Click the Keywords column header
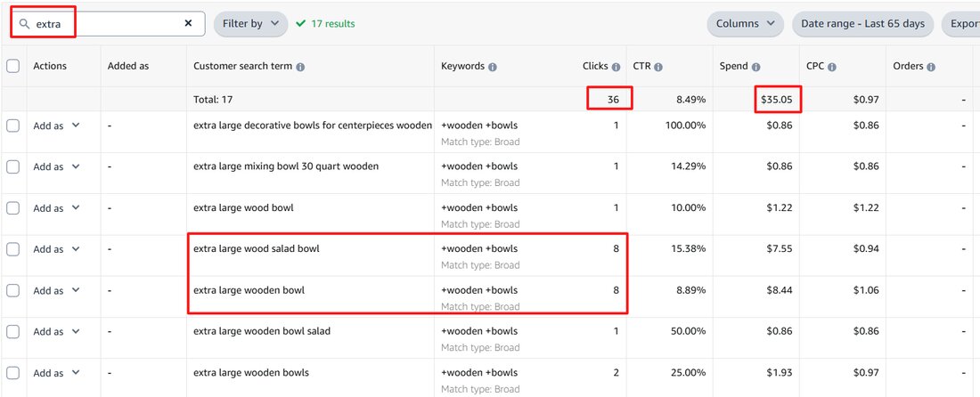 point(463,66)
